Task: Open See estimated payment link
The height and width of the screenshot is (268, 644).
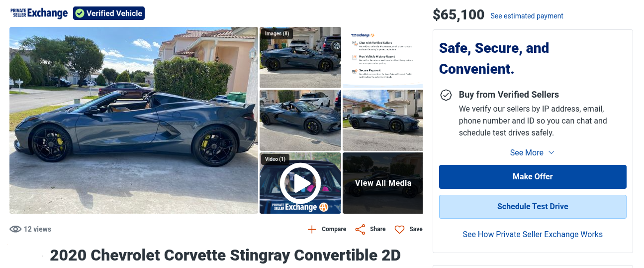Action: pyautogui.click(x=527, y=16)
